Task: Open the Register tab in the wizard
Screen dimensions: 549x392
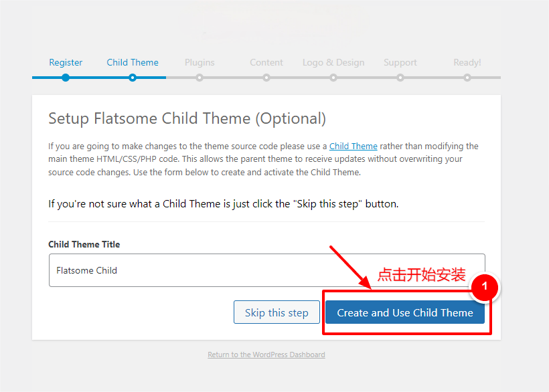Action: pos(65,62)
